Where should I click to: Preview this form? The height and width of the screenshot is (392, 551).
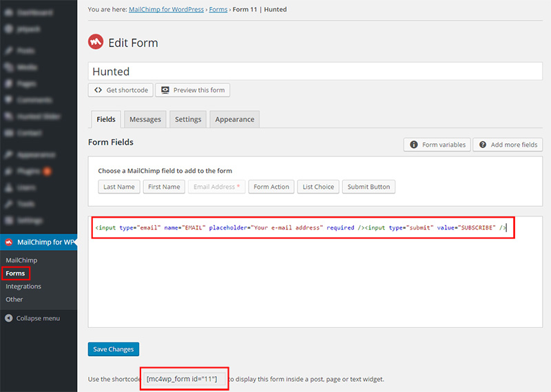pos(193,90)
